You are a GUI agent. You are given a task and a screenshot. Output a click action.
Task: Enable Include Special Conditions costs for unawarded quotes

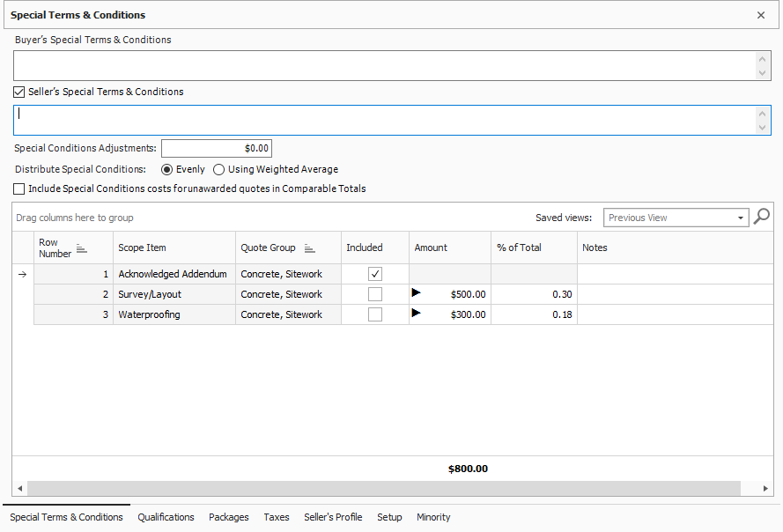(19, 188)
